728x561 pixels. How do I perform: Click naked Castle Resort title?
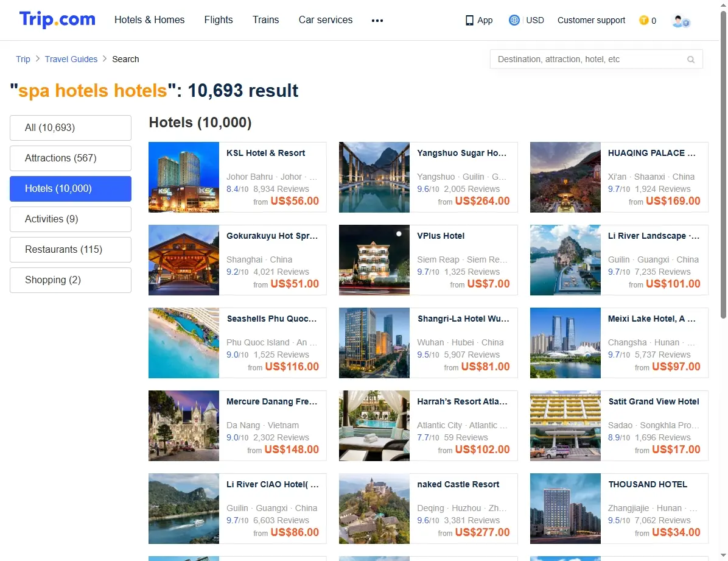click(458, 484)
